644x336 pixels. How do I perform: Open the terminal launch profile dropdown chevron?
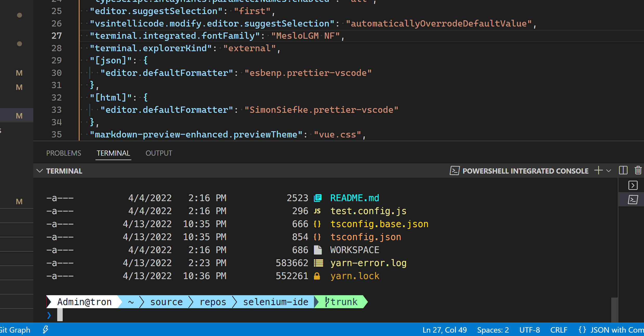pyautogui.click(x=609, y=171)
